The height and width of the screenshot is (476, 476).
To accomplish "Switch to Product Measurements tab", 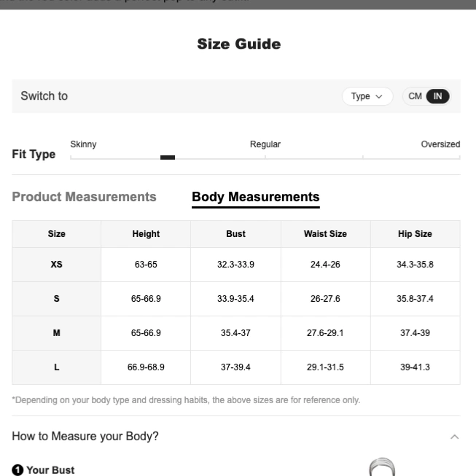I will coord(84,197).
